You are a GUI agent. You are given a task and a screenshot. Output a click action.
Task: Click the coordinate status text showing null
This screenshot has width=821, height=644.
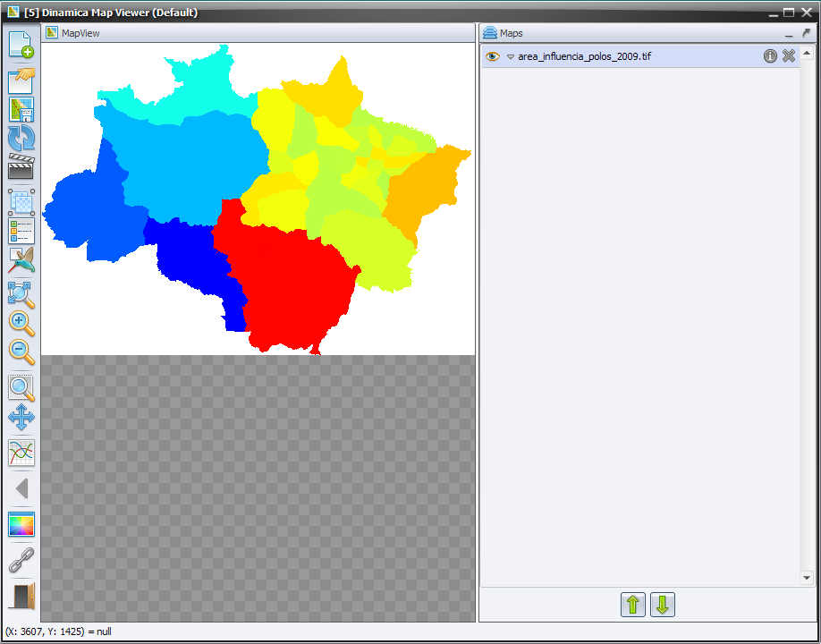point(58,631)
